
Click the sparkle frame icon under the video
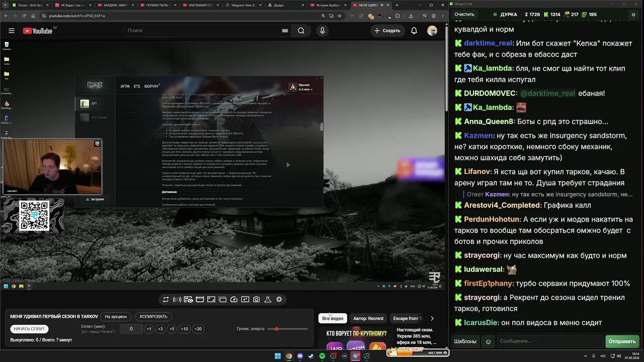coord(245,300)
